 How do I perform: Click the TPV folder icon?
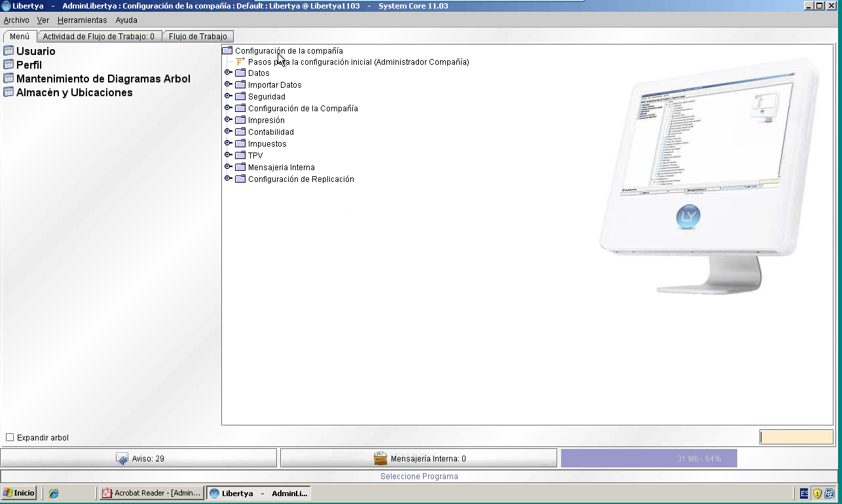click(240, 156)
